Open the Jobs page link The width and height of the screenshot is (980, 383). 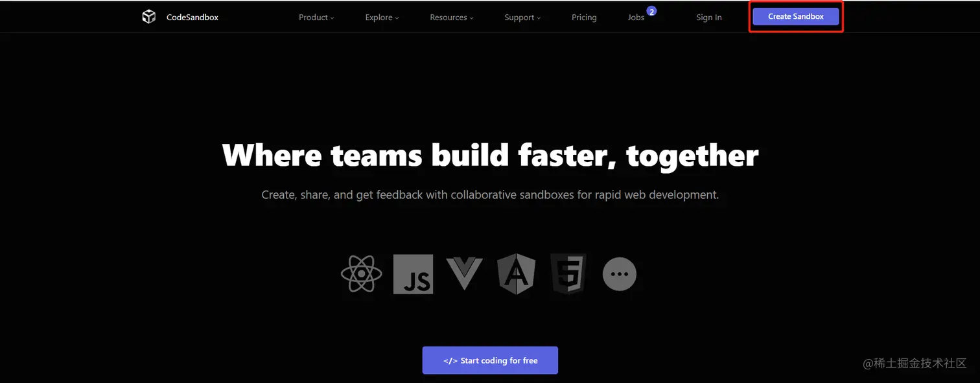click(x=636, y=17)
